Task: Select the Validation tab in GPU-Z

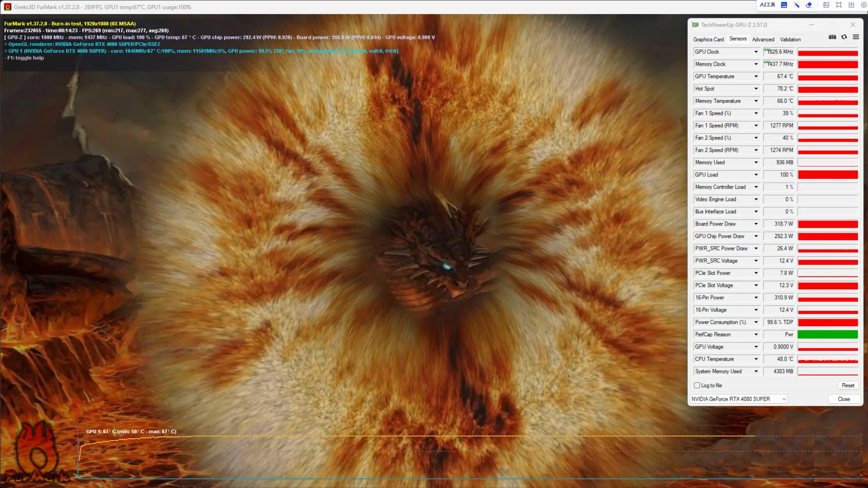Action: (790, 39)
